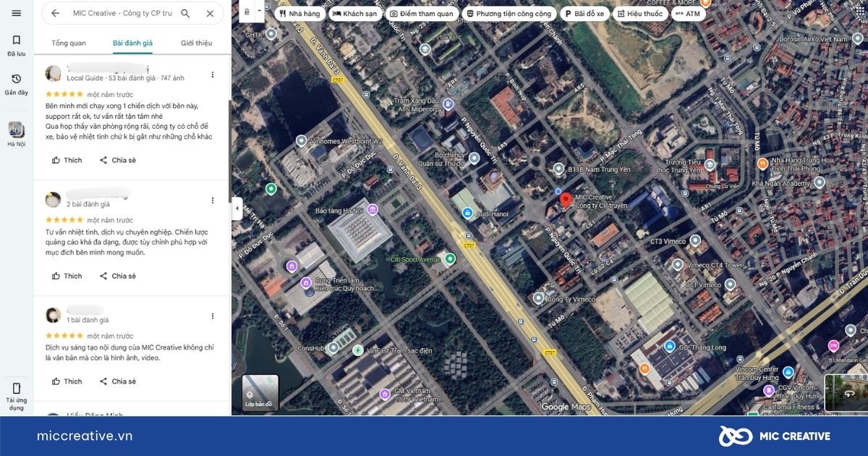The height and width of the screenshot is (456, 868).
Task: Click avatar of reviewer with 2 bài đánh giá
Action: [53, 200]
